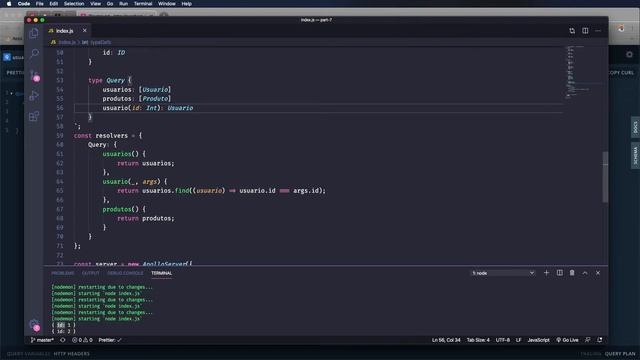Open settings gear in background Playground window
Screen dimensions: 640x360
pos(629,54)
